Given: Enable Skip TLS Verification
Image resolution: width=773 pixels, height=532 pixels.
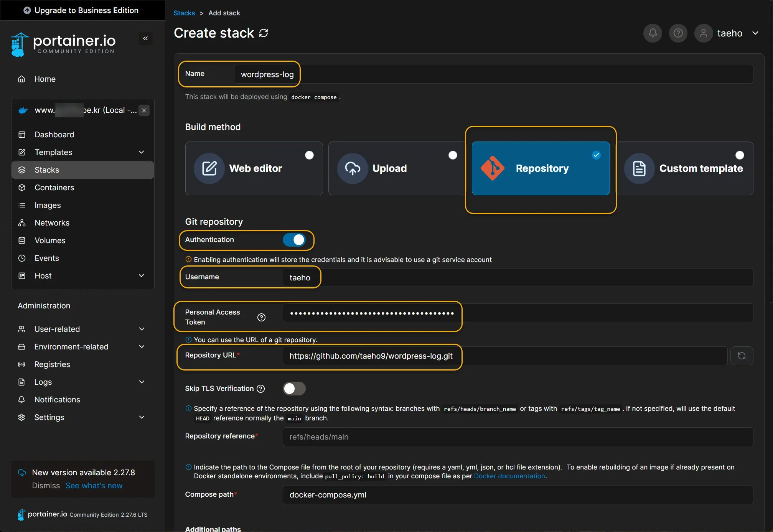Looking at the screenshot, I should 294,389.
